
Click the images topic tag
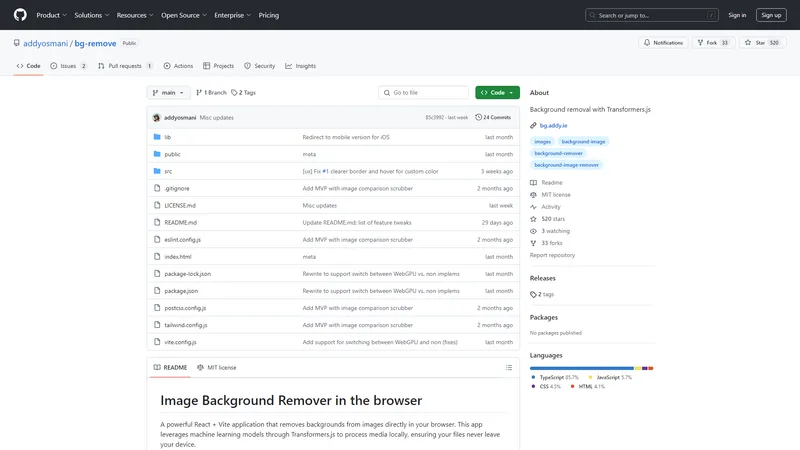pos(542,141)
